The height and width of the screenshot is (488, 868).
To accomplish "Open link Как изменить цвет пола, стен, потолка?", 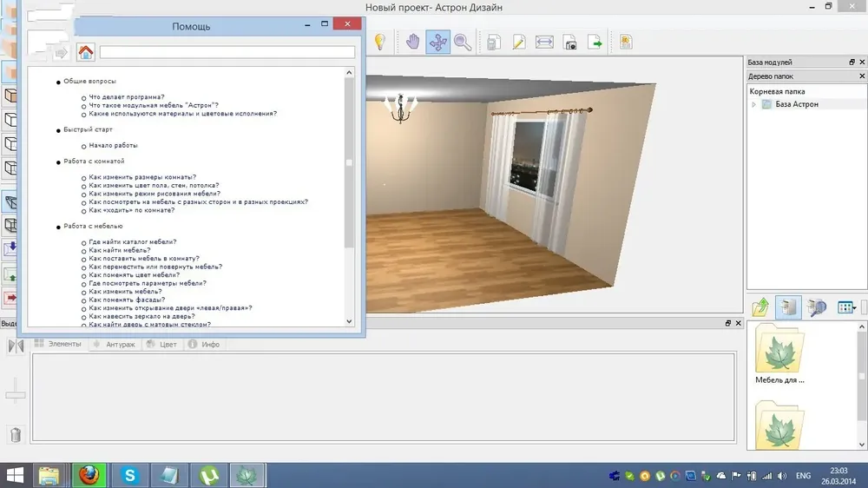I will [154, 186].
